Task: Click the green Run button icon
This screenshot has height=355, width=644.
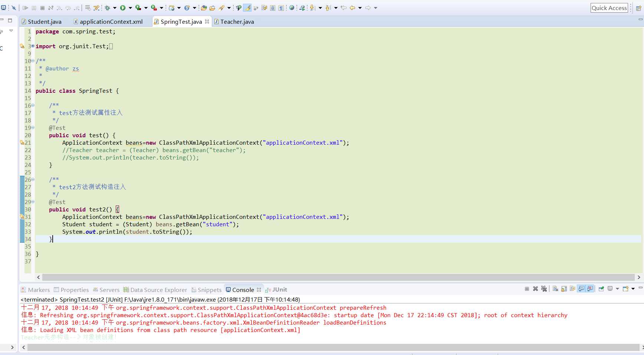Action: pos(123,8)
